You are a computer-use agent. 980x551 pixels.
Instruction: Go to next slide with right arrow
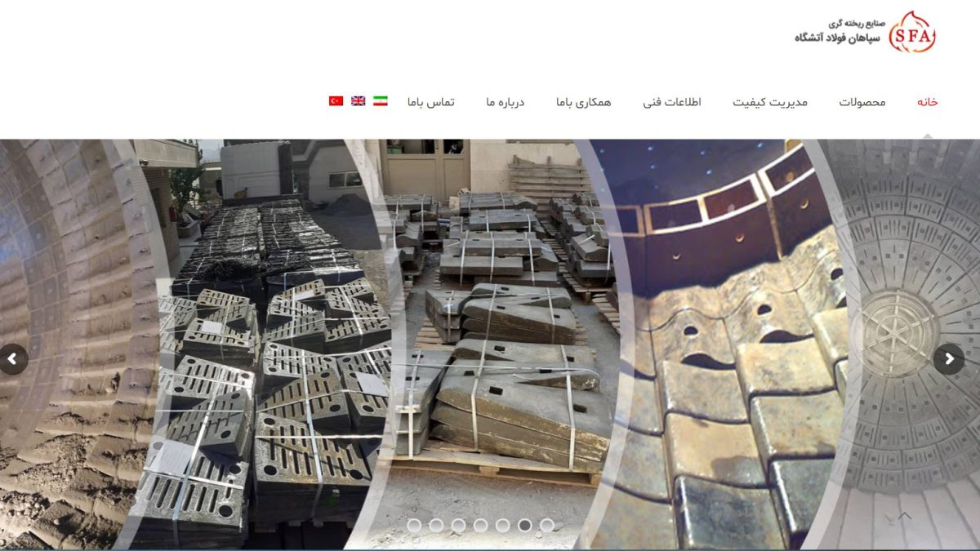coord(948,358)
